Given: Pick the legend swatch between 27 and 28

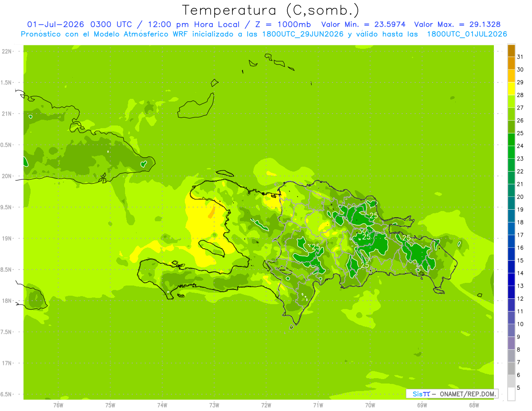Looking at the screenshot, I should point(511,102).
